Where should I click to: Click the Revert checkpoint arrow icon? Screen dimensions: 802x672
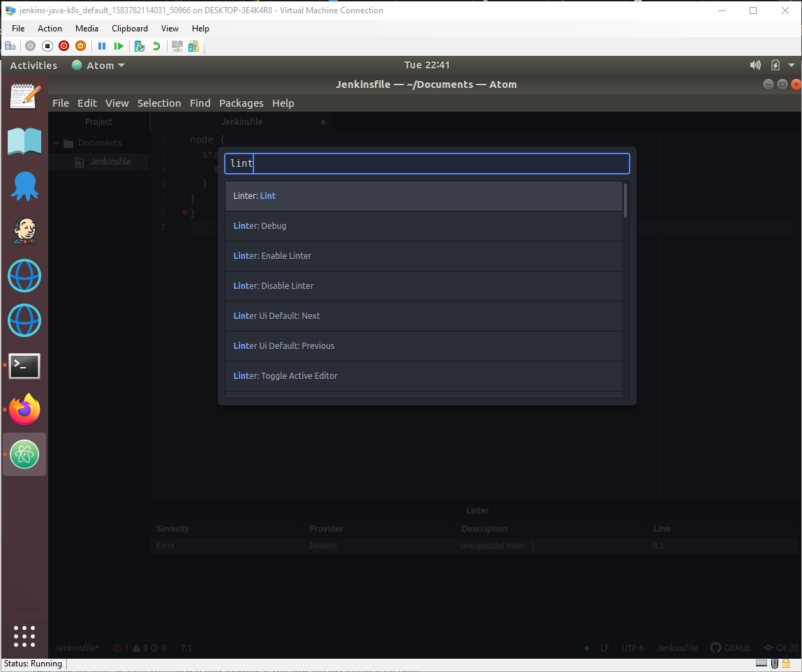(x=156, y=46)
